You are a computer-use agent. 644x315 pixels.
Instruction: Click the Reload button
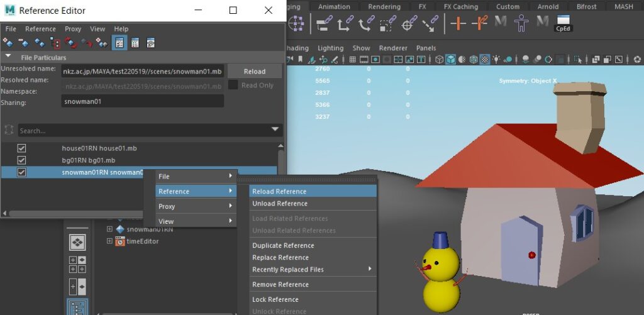pyautogui.click(x=255, y=71)
